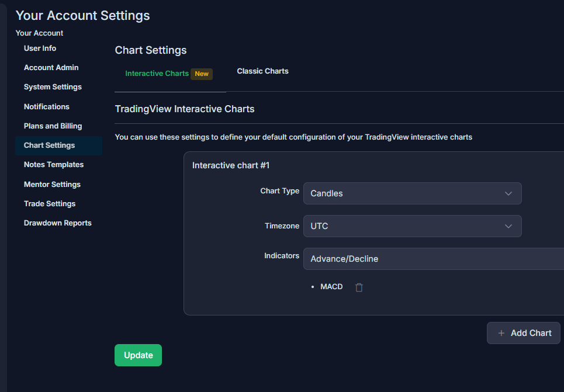Click the plus icon on Add Chart
564x392 pixels.
tap(501, 334)
